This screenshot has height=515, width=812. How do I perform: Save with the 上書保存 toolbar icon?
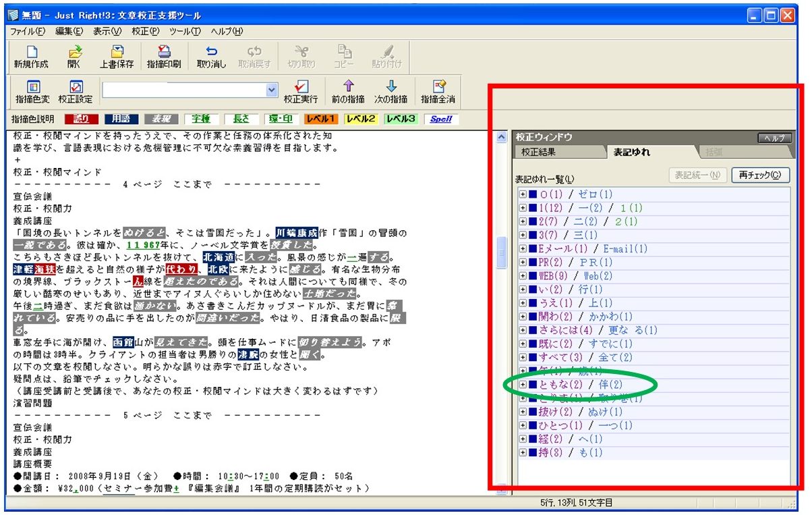(117, 57)
